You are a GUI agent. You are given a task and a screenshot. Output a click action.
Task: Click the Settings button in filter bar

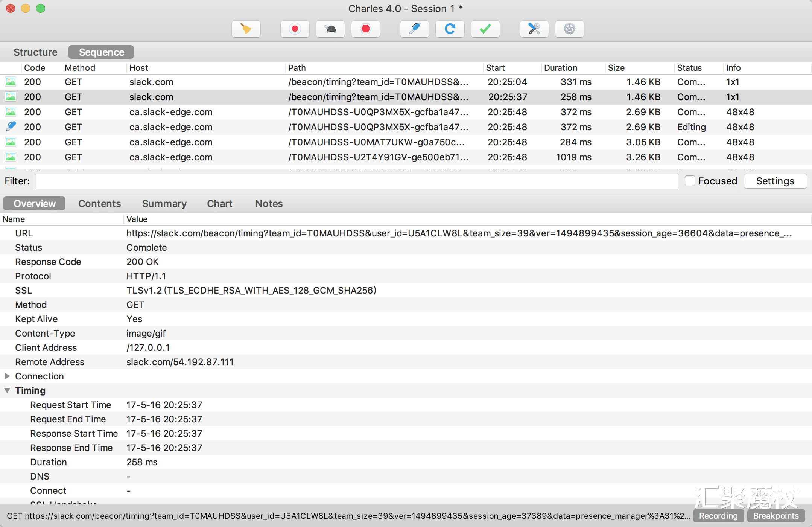[775, 181]
